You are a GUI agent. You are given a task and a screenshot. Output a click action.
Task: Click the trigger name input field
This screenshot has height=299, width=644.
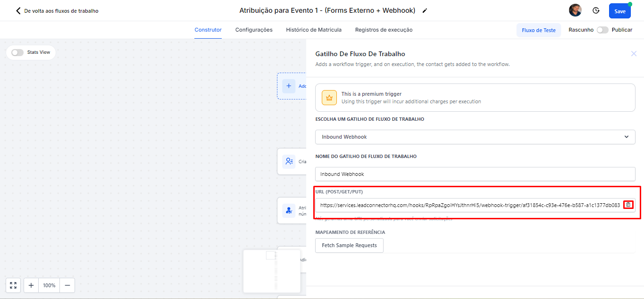point(475,174)
